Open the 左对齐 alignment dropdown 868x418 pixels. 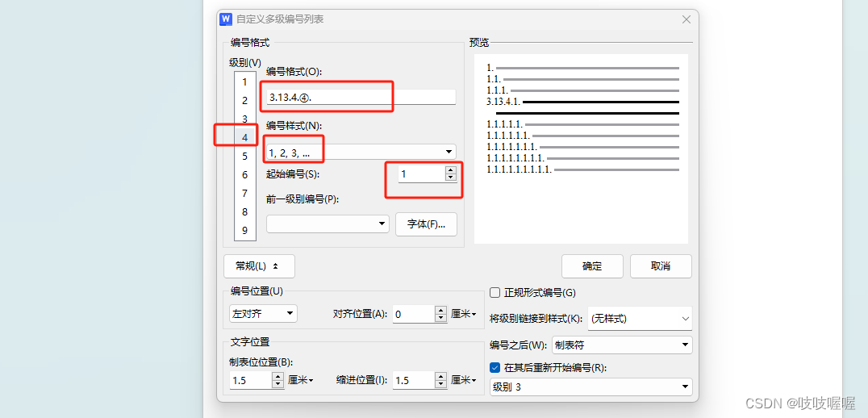263,313
